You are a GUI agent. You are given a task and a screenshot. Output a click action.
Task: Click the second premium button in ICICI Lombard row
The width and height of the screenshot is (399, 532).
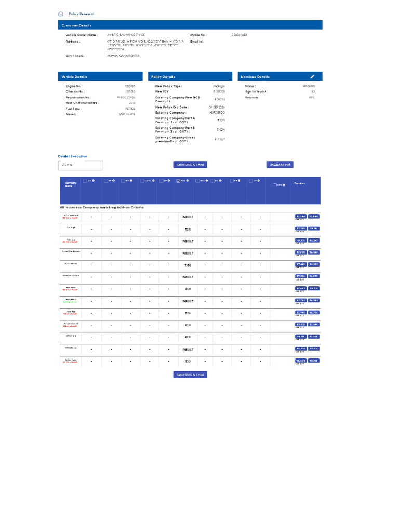(x=313, y=216)
